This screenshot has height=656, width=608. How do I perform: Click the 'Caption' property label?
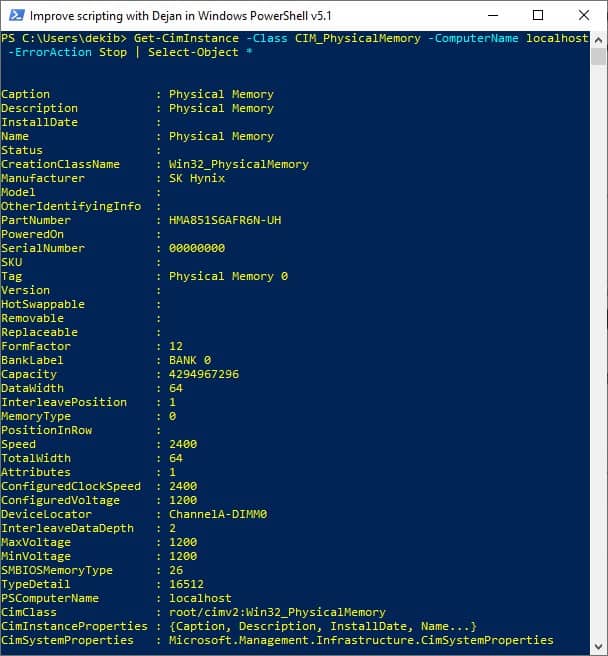pyautogui.click(x=25, y=94)
